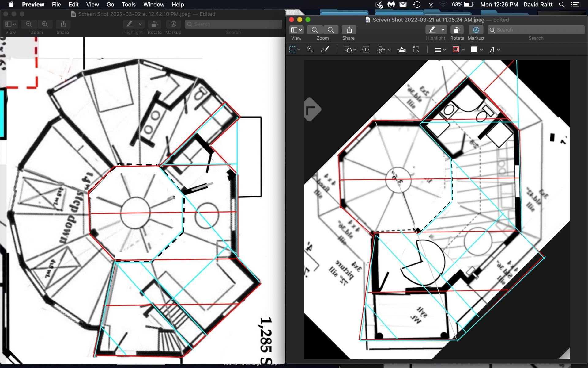The height and width of the screenshot is (368, 588).
Task: Click the zoom in magnifier in right window
Action: [330, 30]
